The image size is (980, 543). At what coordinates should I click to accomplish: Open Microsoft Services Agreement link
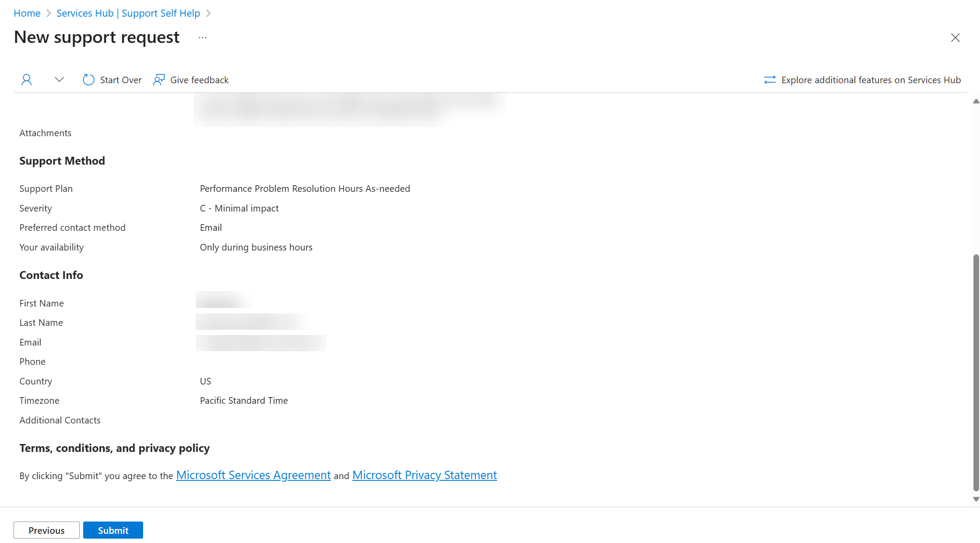pyautogui.click(x=253, y=475)
